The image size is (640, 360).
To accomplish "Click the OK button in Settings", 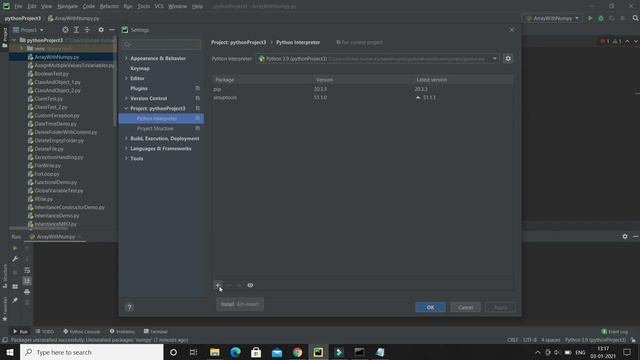I will pyautogui.click(x=430, y=307).
